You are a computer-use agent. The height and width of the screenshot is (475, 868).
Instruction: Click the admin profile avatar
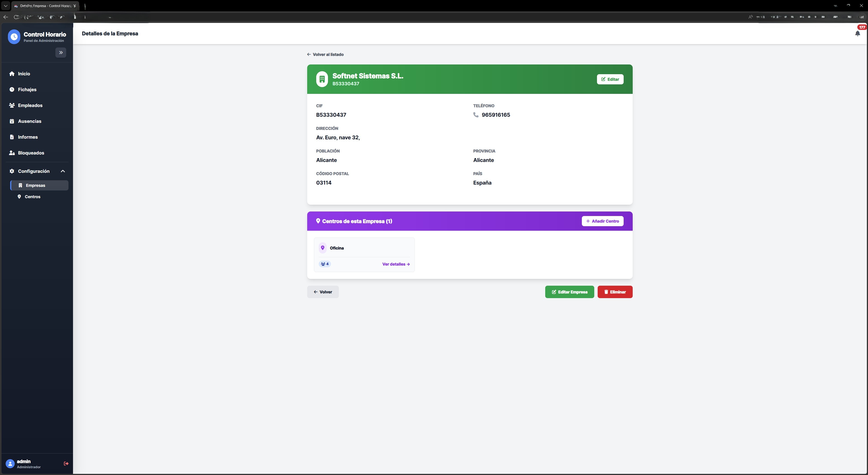pyautogui.click(x=10, y=463)
